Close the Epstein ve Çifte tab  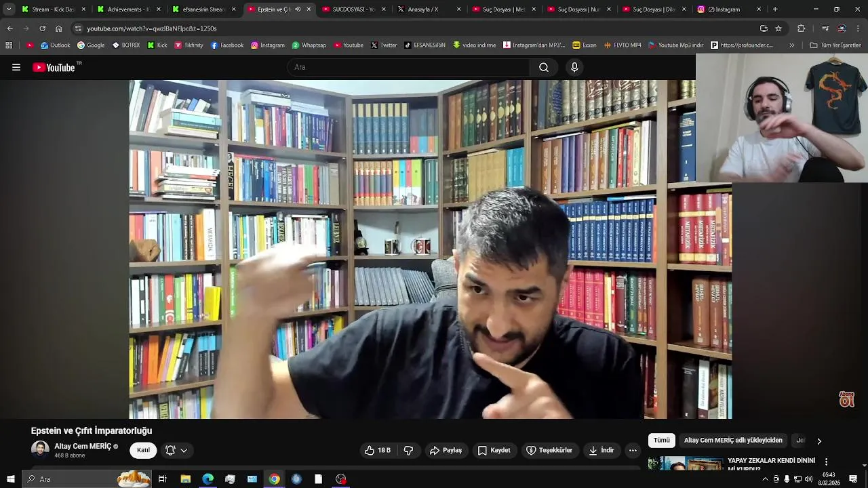tap(309, 9)
